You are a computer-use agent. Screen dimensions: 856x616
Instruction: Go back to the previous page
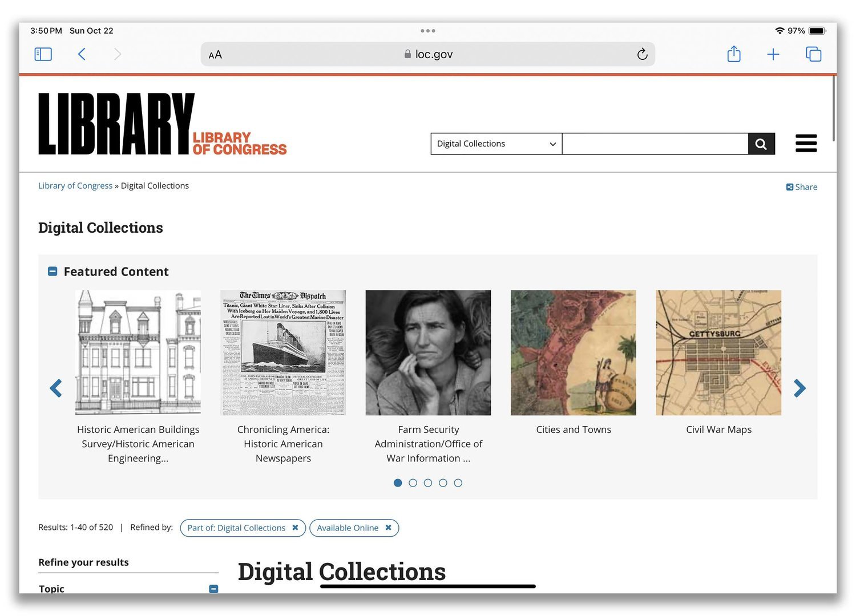[82, 54]
